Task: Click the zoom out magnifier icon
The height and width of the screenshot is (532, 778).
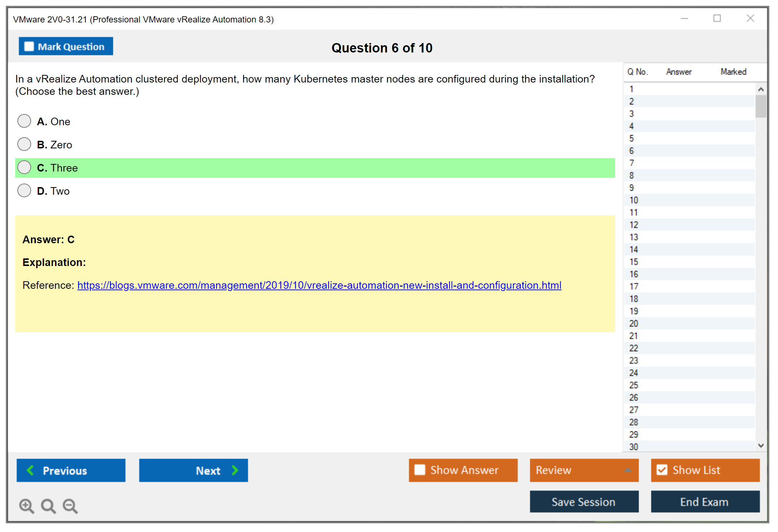Action: coord(69,505)
